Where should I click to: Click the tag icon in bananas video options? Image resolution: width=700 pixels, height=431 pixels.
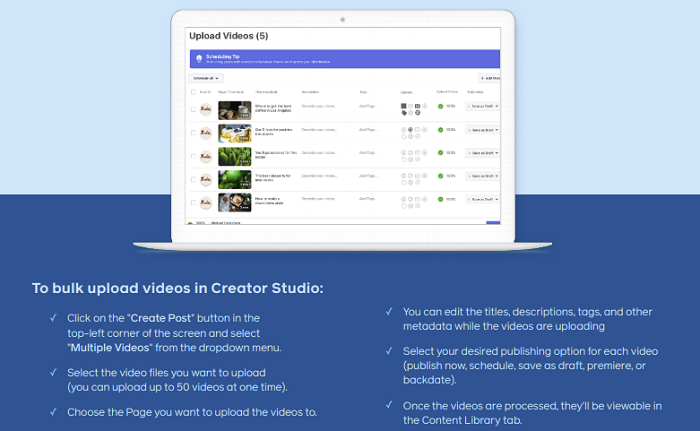[x=404, y=159]
